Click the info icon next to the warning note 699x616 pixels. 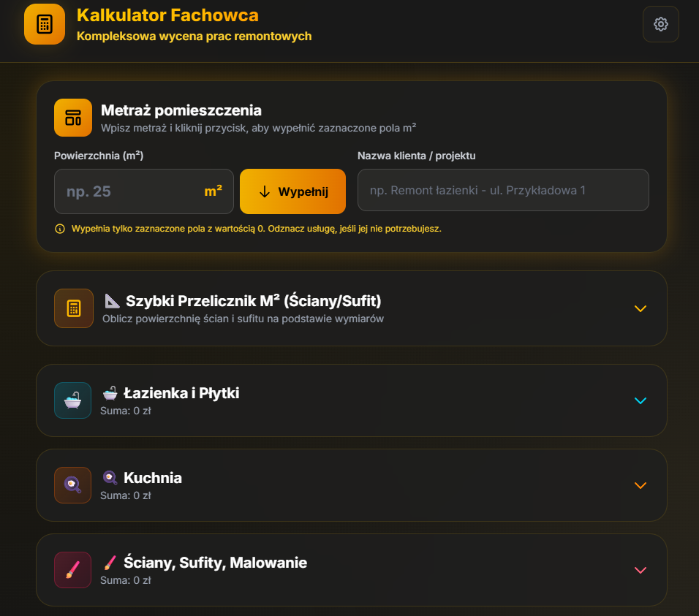point(59,229)
